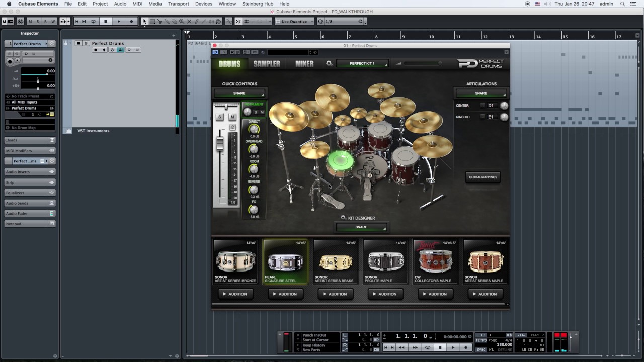Screen dimensions: 644x362
Task: Fast forward in the bottom transport panel
Action: pos(415,347)
